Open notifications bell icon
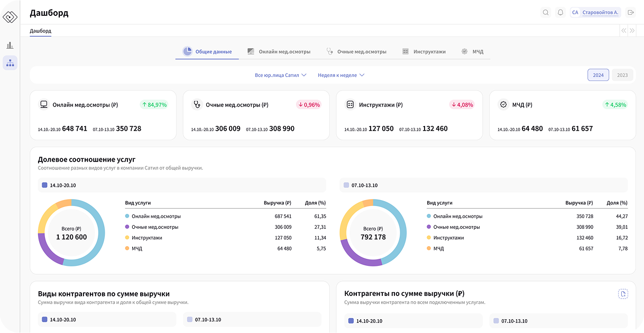Image resolution: width=644 pixels, height=333 pixels. pos(560,13)
